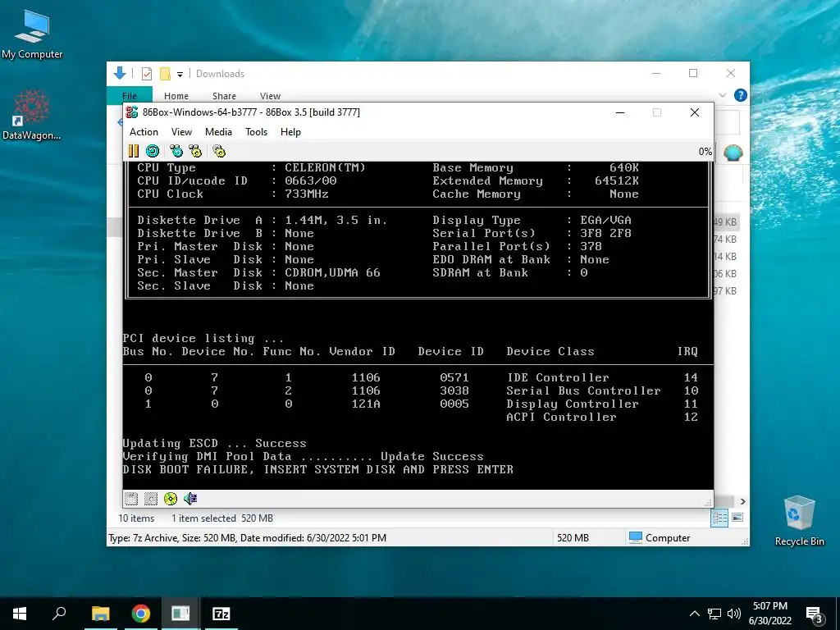
Task: Open File Explorer from taskbar
Action: click(100, 614)
